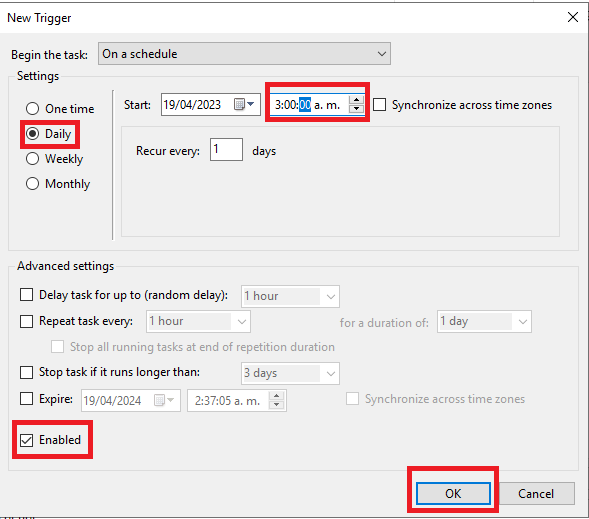Select the Daily radio button
This screenshot has height=519, width=589.
[33, 134]
